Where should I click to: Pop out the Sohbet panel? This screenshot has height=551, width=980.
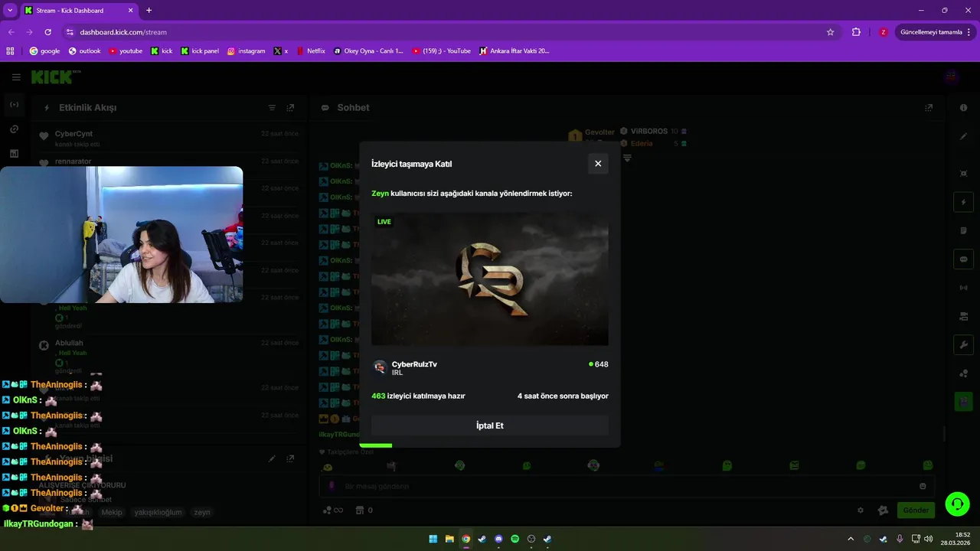929,108
